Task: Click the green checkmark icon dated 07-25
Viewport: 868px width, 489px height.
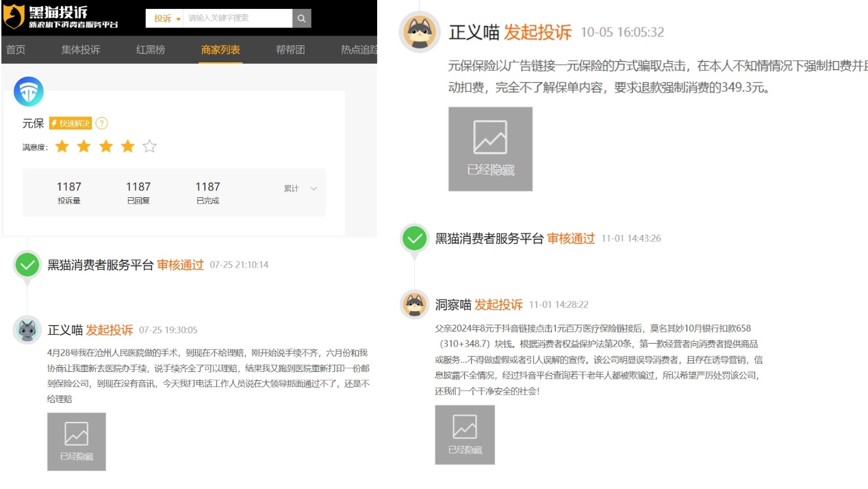Action: coord(27,264)
